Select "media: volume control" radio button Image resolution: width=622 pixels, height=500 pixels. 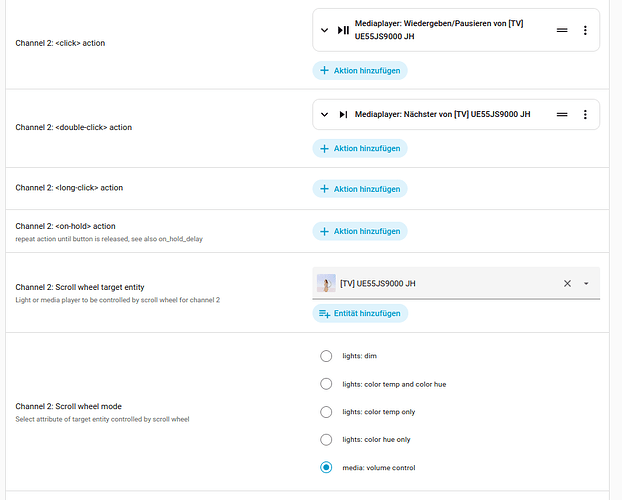[x=326, y=467]
